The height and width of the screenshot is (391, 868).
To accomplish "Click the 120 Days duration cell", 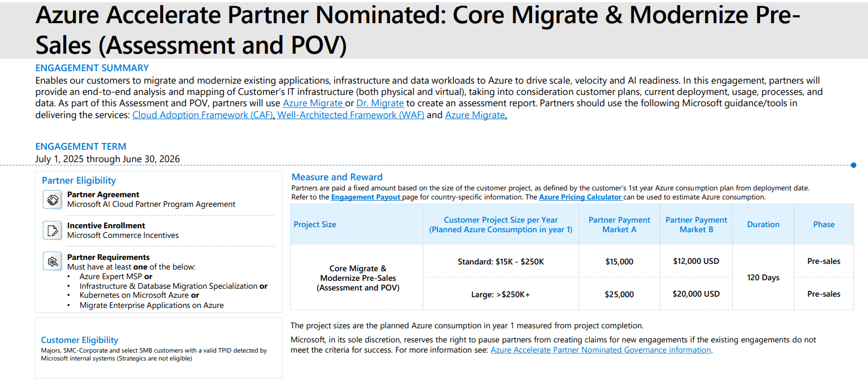I will pyautogui.click(x=763, y=277).
